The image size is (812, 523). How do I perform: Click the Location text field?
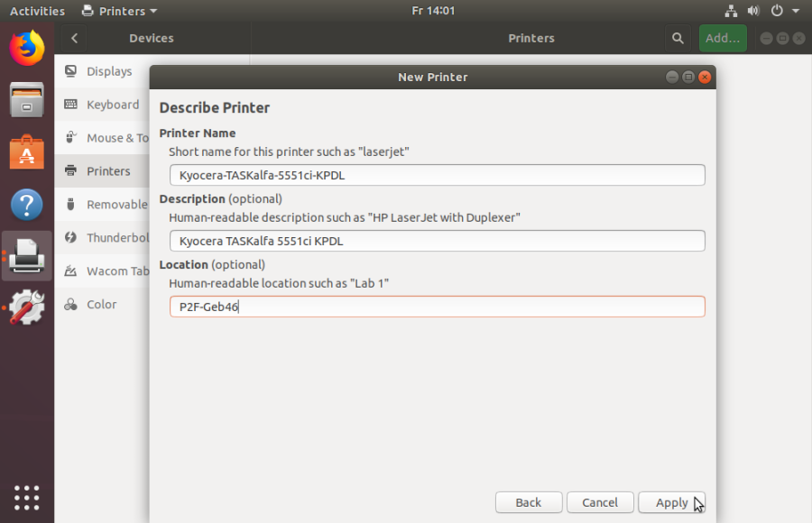click(x=437, y=307)
